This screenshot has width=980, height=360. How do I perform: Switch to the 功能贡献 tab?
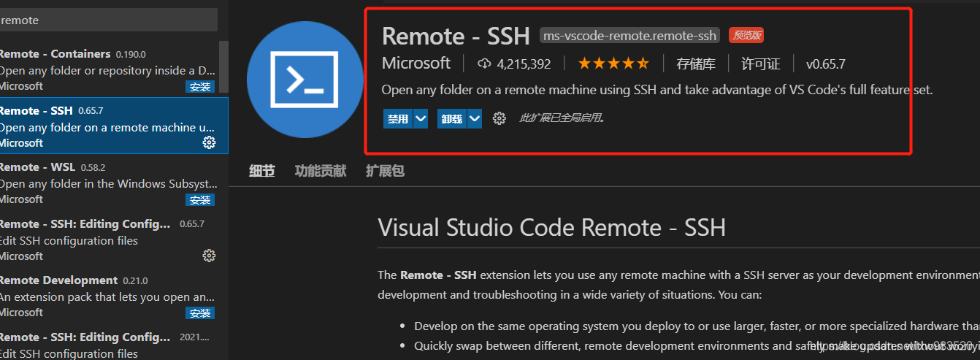pos(320,171)
